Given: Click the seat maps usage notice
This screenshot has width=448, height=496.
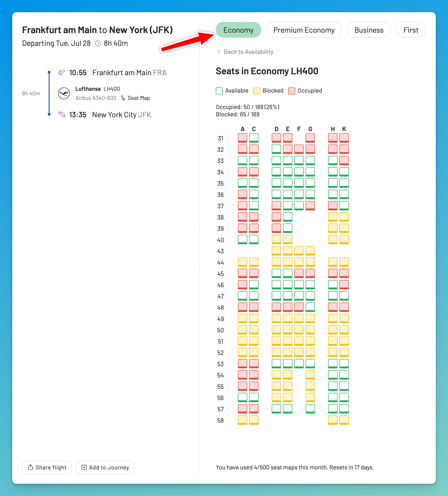Looking at the screenshot, I should pyautogui.click(x=295, y=467).
